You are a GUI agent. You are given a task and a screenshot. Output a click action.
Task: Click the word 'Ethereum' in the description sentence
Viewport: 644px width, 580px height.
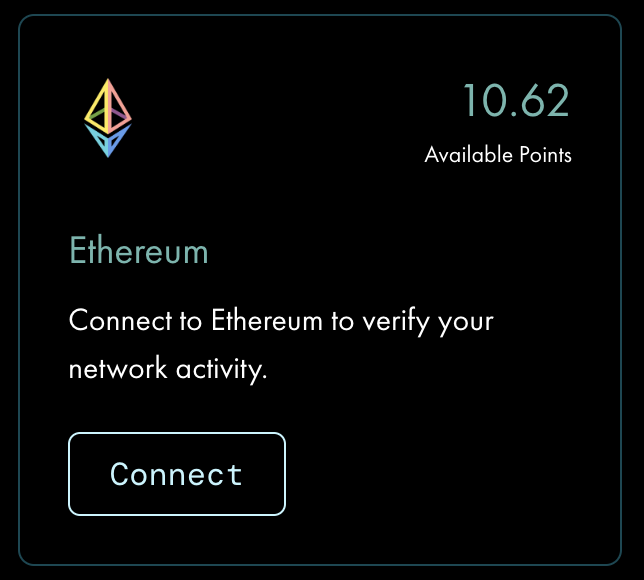click(x=267, y=320)
